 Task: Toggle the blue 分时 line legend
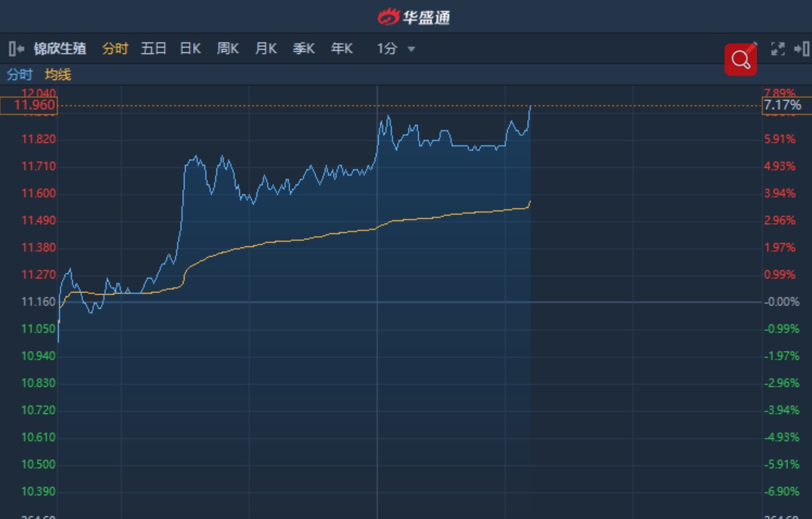click(x=19, y=74)
